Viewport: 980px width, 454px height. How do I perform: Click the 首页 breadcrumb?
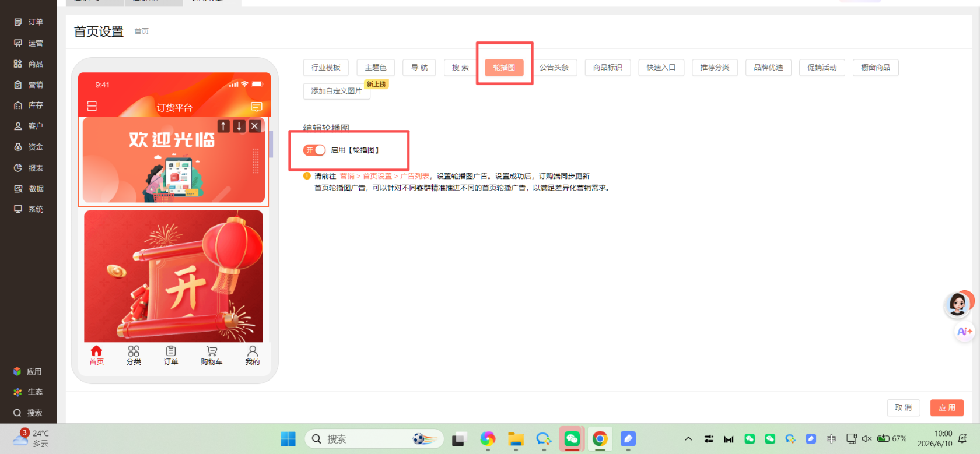coord(142,31)
